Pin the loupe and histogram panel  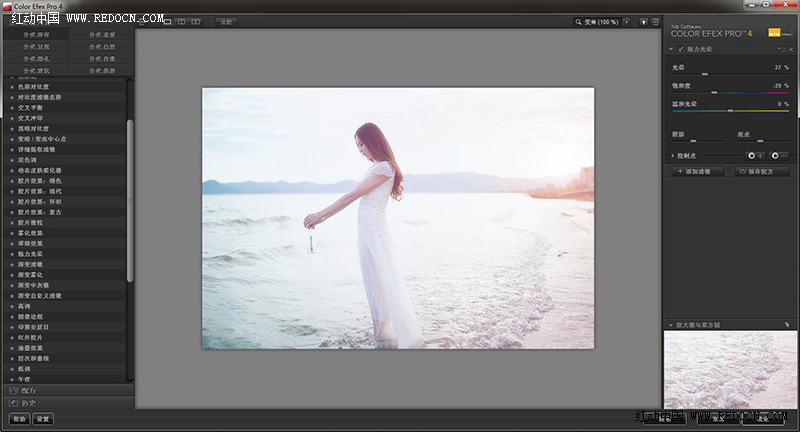coord(788,324)
